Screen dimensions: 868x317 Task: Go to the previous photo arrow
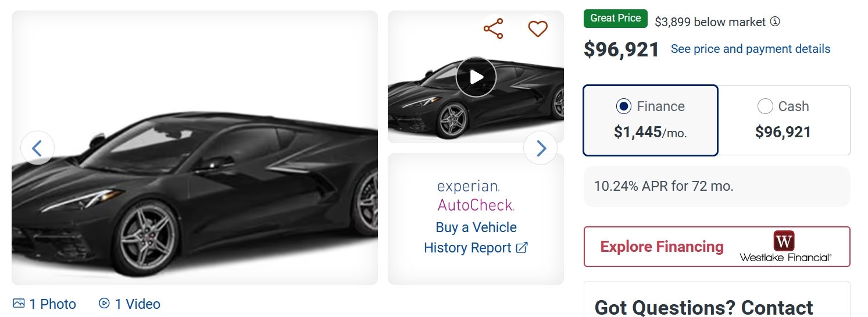coord(37,148)
